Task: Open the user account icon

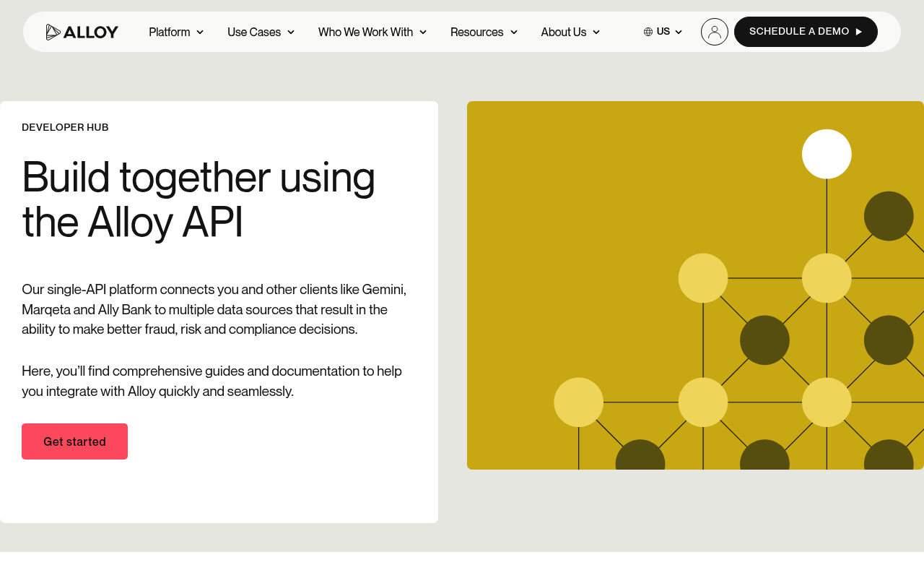Action: (x=715, y=32)
